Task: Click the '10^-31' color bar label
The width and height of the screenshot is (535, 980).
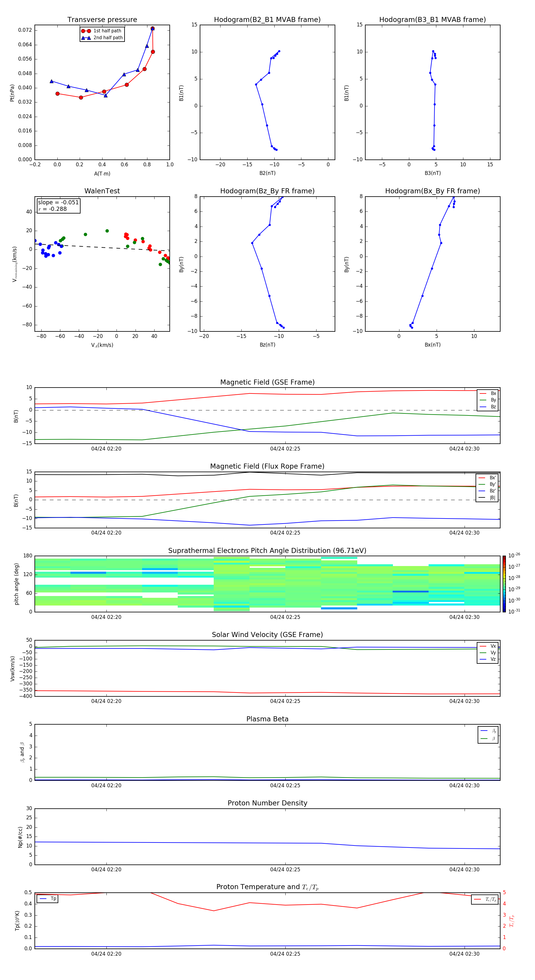Action: (x=514, y=611)
